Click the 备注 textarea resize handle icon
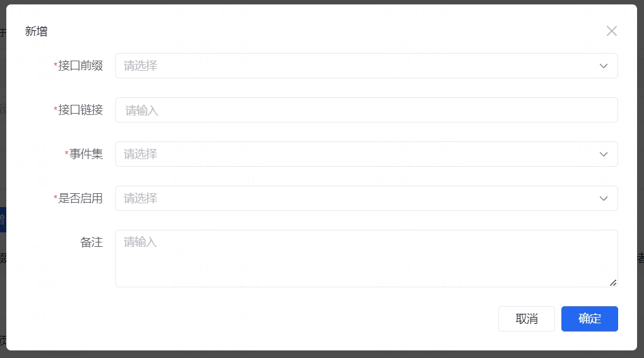Image resolution: width=644 pixels, height=358 pixels. [x=613, y=283]
